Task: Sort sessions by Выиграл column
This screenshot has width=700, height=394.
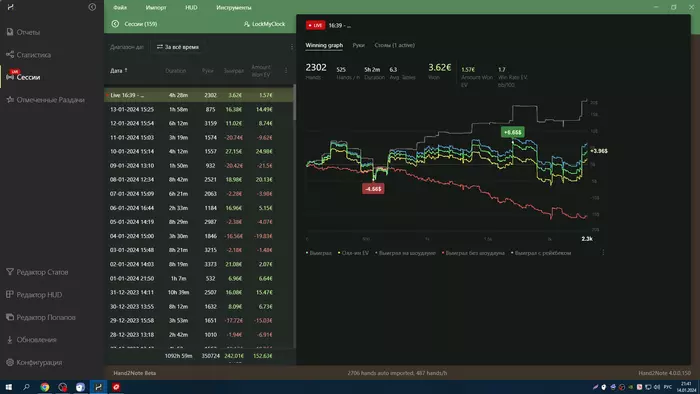Action: (x=233, y=71)
